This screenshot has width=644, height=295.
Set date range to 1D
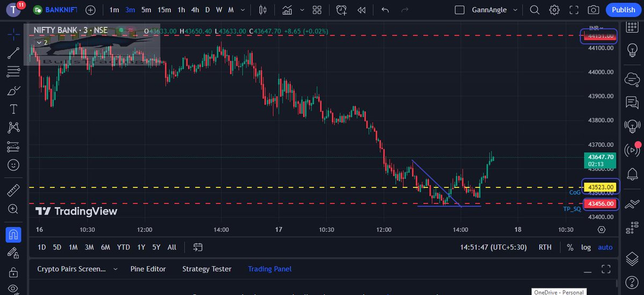click(x=42, y=247)
